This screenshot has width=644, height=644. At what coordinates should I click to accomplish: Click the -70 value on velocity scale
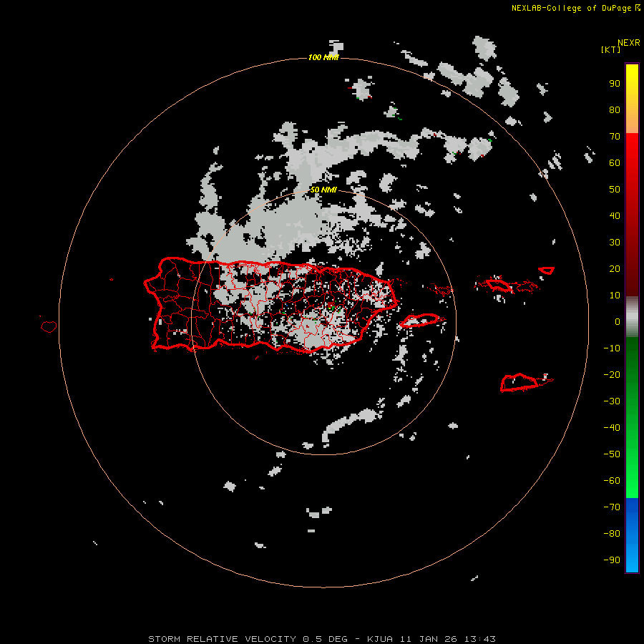612,507
